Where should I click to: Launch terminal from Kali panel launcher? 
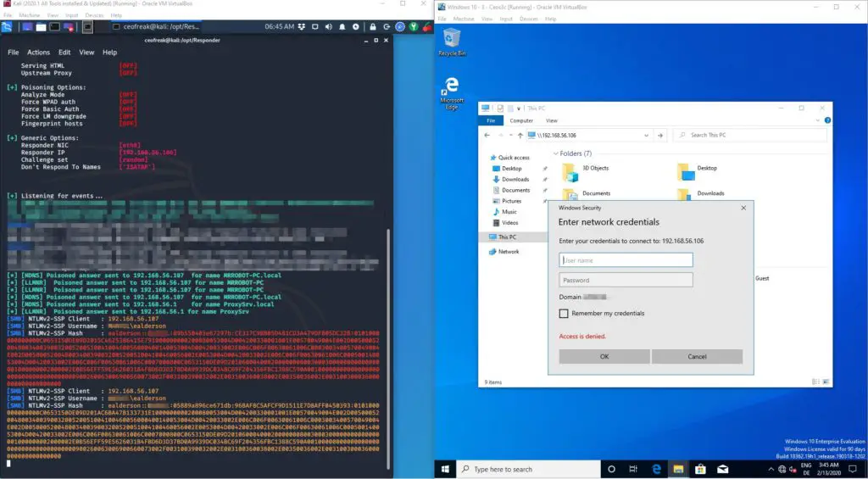coord(55,26)
